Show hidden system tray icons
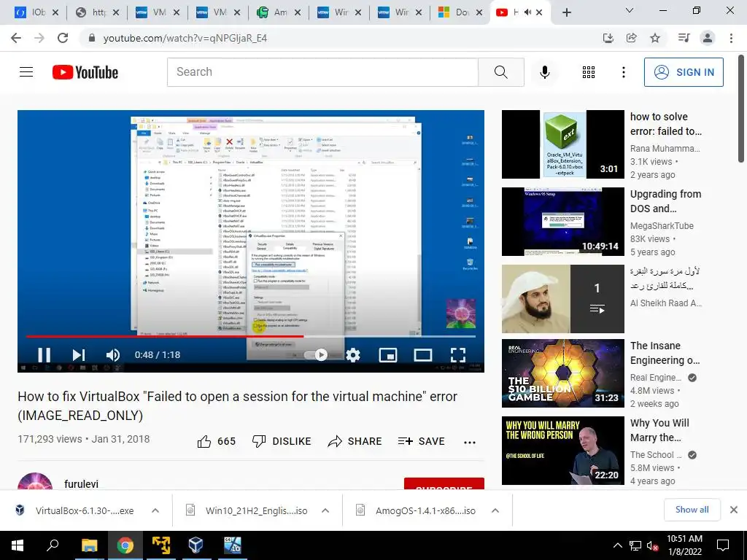This screenshot has height=560, width=747. tap(617, 545)
